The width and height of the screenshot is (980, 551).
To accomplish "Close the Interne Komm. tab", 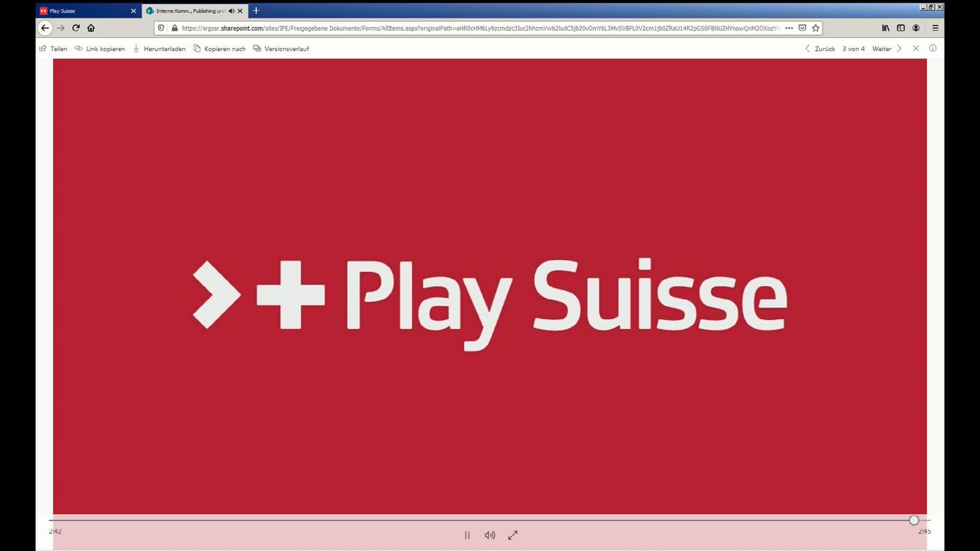I will tap(241, 10).
